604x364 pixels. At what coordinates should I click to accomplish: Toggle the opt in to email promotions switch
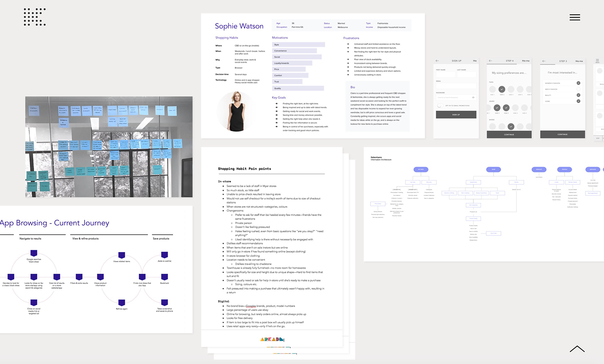click(440, 105)
